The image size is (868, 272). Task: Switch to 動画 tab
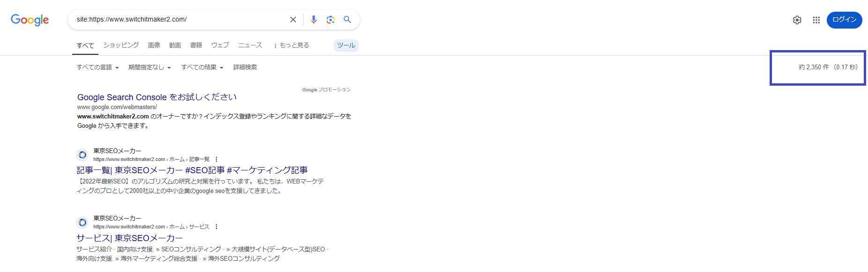175,45
